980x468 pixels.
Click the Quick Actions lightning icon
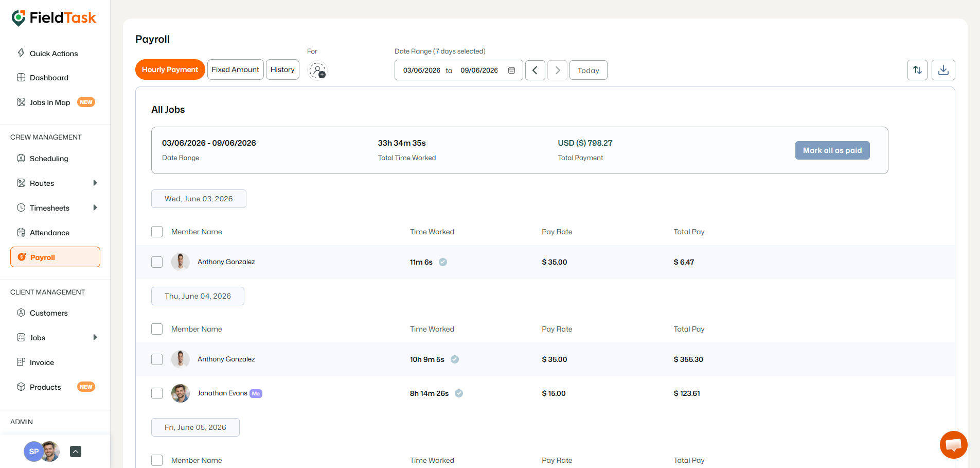pyautogui.click(x=21, y=53)
